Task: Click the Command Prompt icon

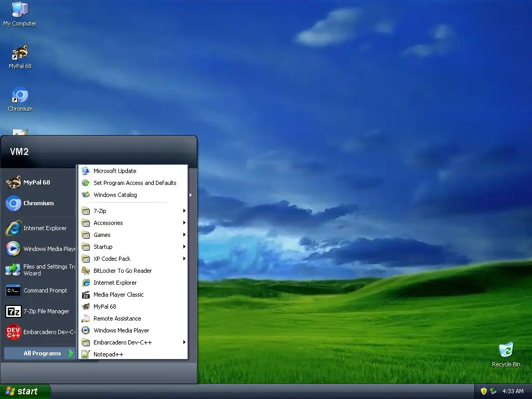Action: 13,290
